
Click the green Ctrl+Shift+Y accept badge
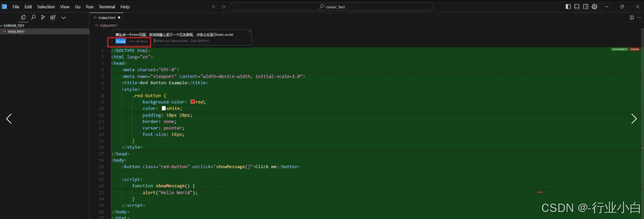coord(620,49)
